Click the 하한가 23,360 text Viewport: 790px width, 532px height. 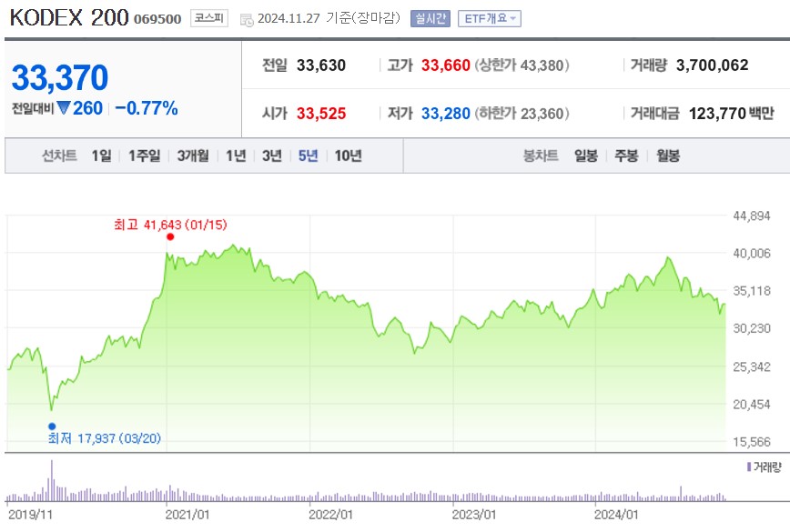point(522,114)
